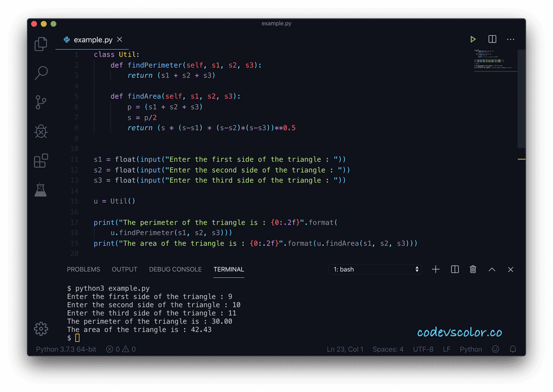Select the Run and Debug icon
The height and width of the screenshot is (392, 553).
40,131
